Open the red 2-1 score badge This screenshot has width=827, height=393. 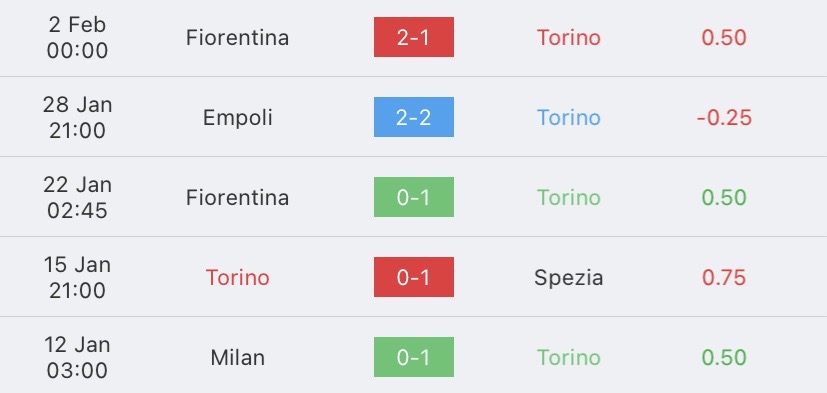point(414,37)
